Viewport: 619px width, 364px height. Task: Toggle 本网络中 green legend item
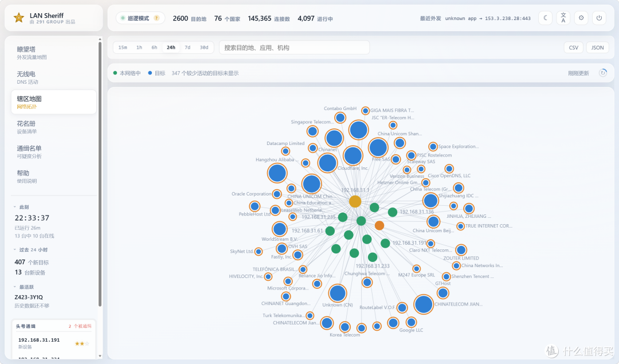[127, 73]
